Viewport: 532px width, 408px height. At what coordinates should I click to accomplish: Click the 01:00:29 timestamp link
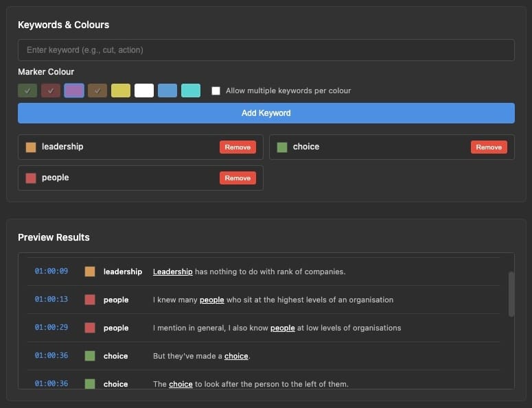[x=51, y=328]
